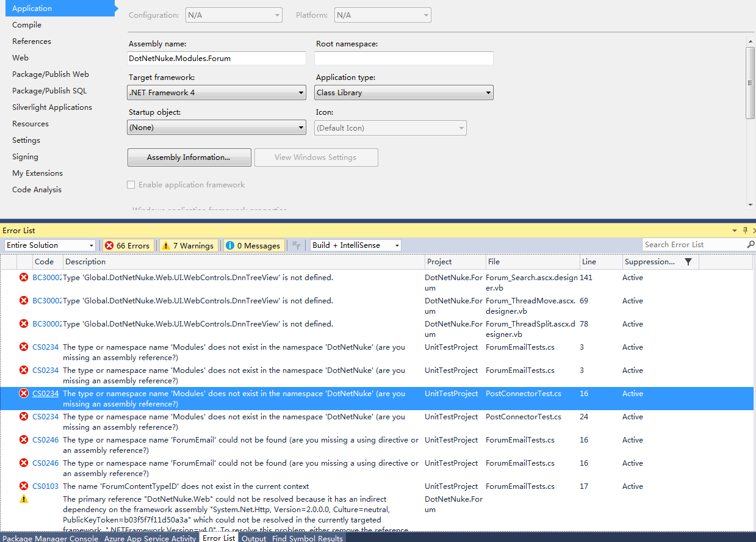Open the Code Analysis tab

[37, 190]
